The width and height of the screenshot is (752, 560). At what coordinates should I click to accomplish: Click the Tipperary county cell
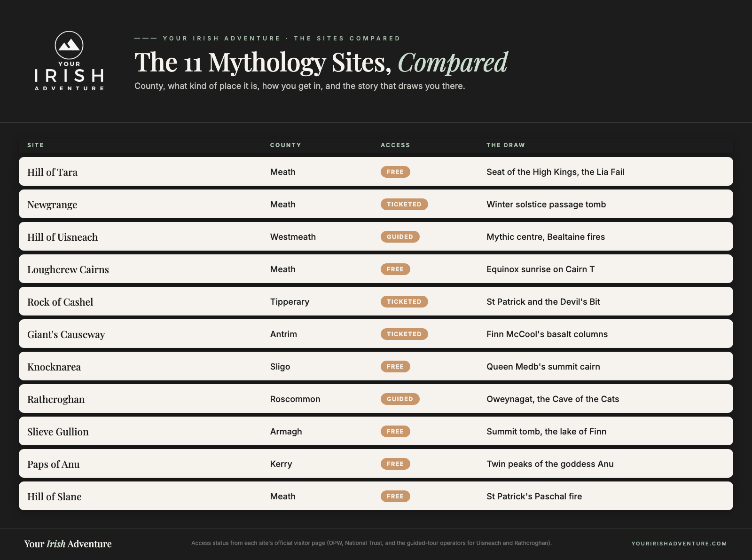[290, 302]
